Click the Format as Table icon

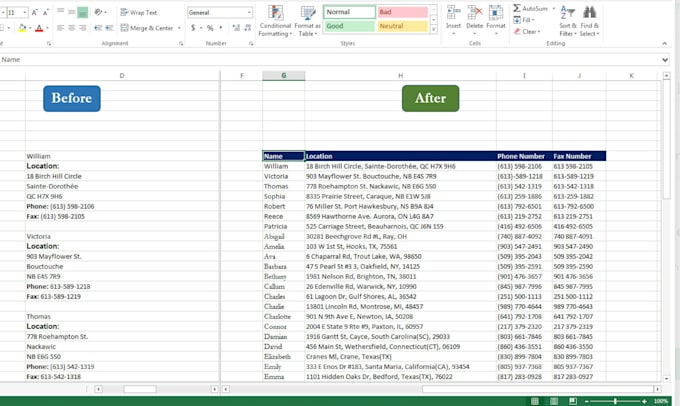point(307,20)
